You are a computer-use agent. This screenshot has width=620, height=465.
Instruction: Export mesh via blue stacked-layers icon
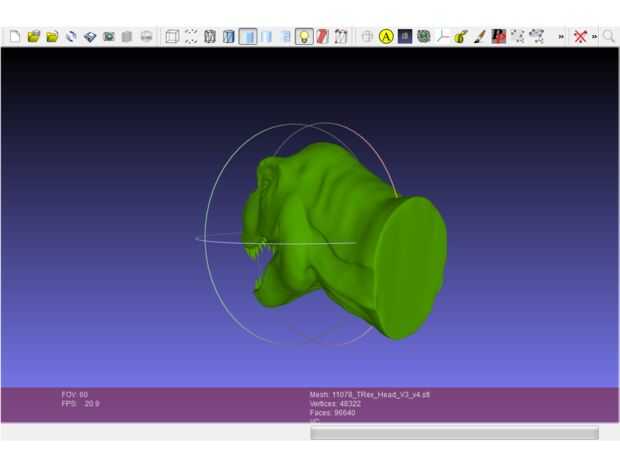[x=90, y=37]
